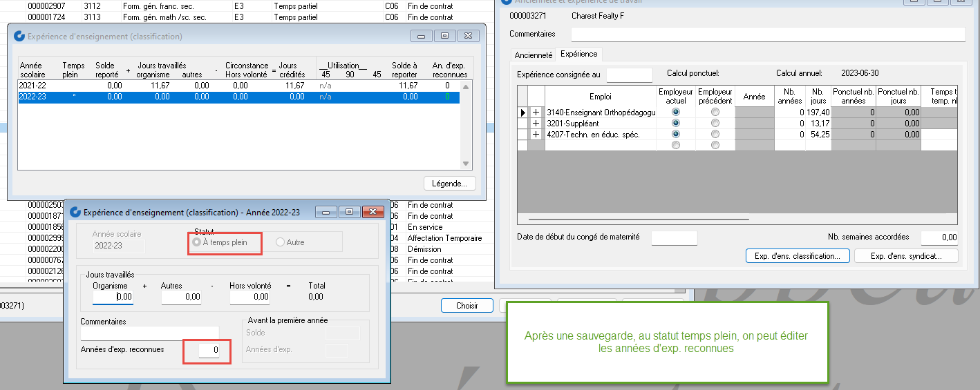Open the Expérience tab
This screenshot has height=390, width=980.
point(578,55)
